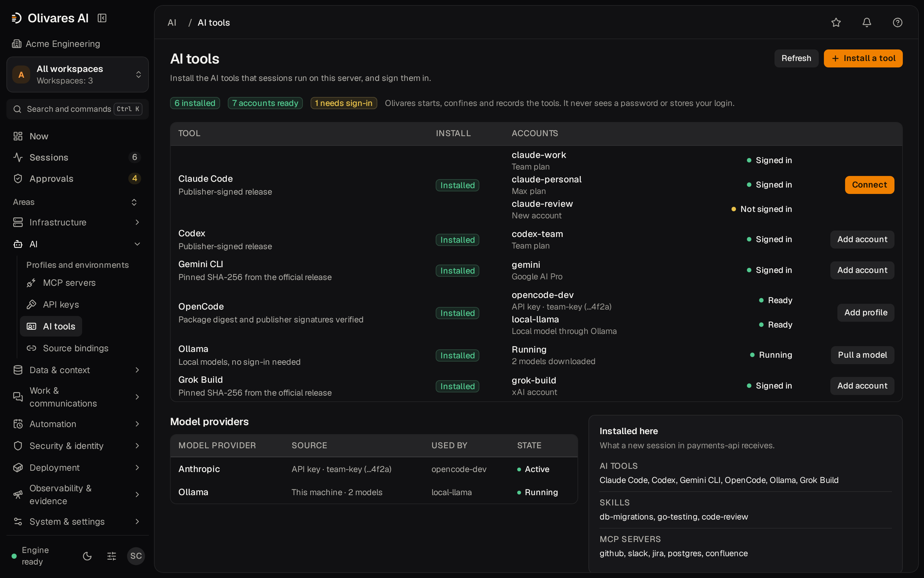Open the display settings sliders icon

(x=112, y=556)
